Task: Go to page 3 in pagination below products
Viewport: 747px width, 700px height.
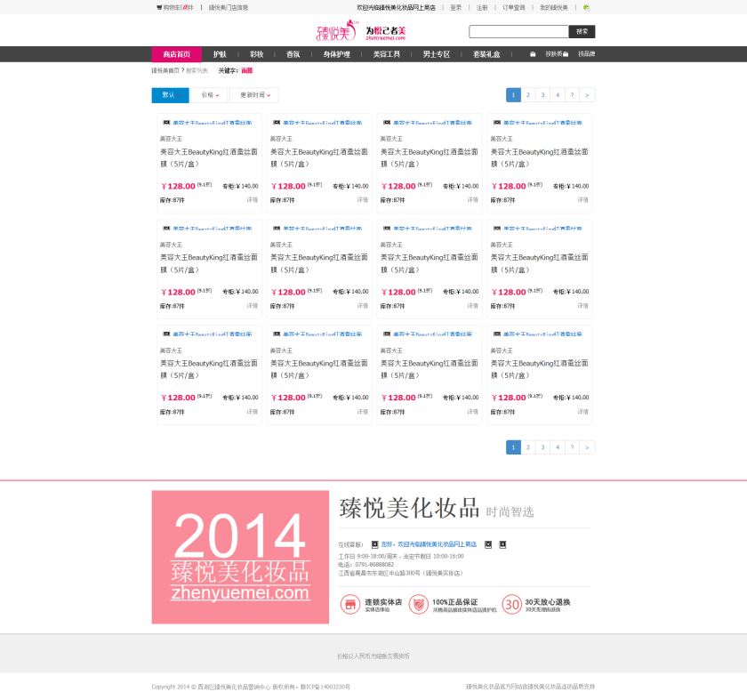Action: pos(542,447)
